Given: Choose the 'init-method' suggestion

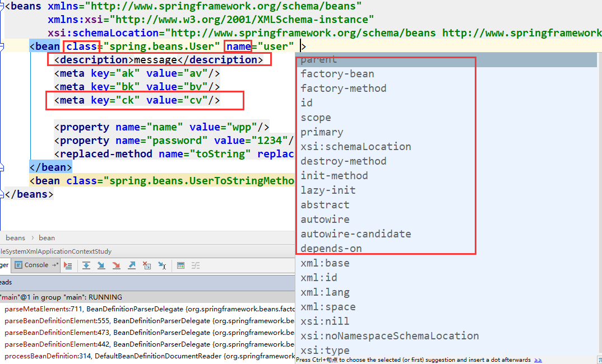Looking at the screenshot, I should [x=446, y=176].
